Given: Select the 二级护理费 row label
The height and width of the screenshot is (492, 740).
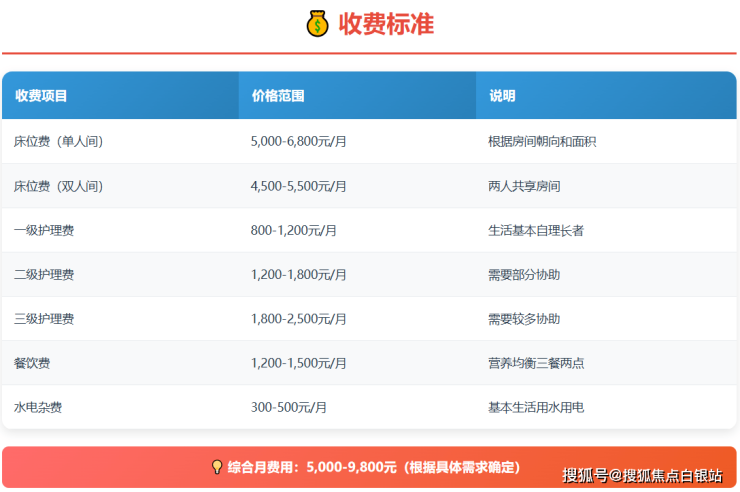Looking at the screenshot, I should pyautogui.click(x=44, y=274).
